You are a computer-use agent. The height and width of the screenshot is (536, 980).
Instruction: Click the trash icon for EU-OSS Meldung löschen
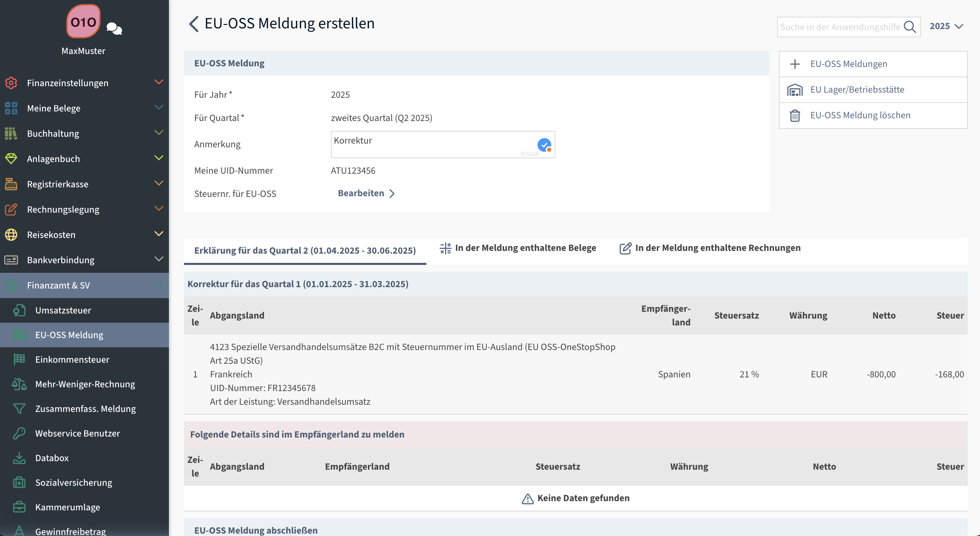point(795,115)
